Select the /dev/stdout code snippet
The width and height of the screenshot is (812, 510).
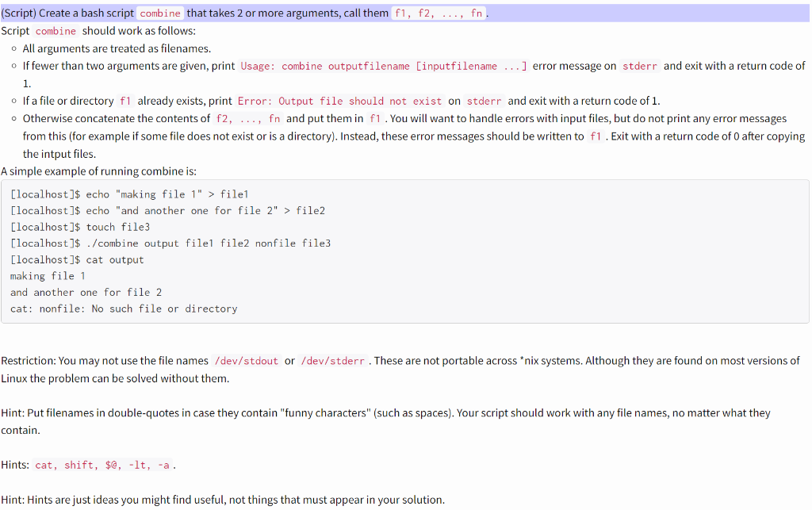coord(246,361)
